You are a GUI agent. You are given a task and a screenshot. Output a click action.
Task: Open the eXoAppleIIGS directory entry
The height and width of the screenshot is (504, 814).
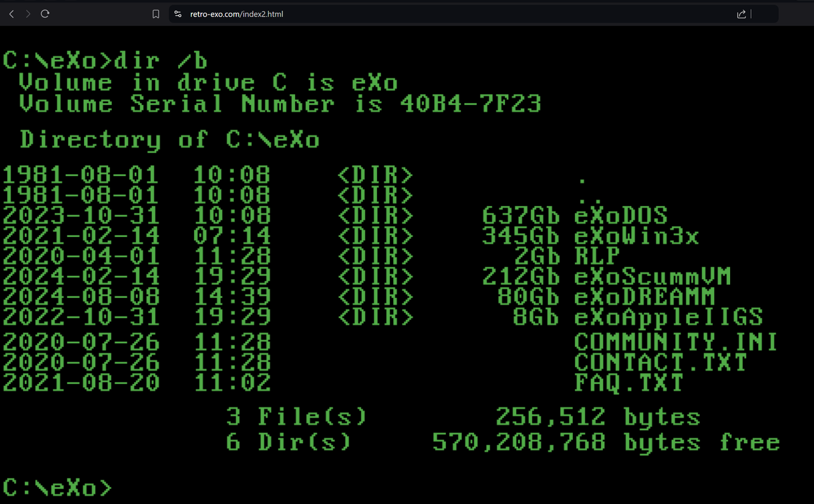(668, 317)
